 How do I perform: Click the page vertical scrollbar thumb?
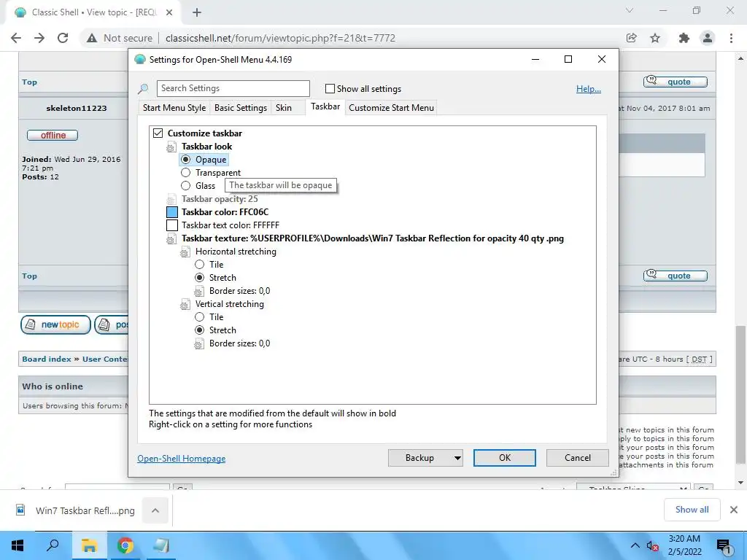pos(740,394)
